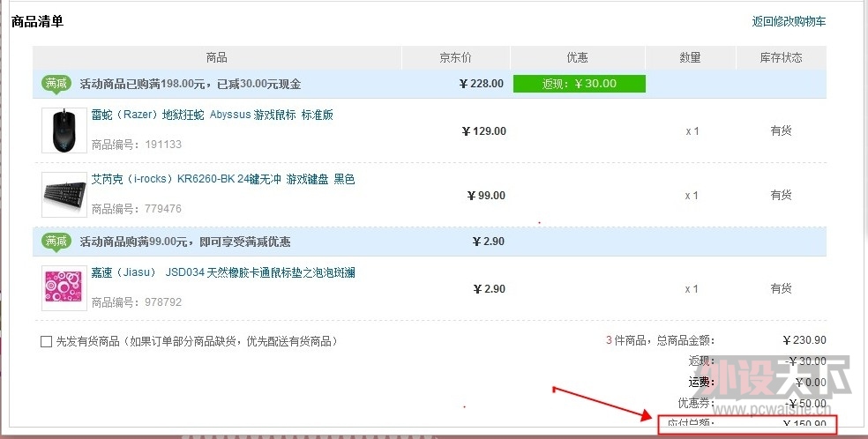This screenshot has height=439, width=868.
Task: Click the ¥129.00 price of the Razer mouse
Action: [483, 131]
